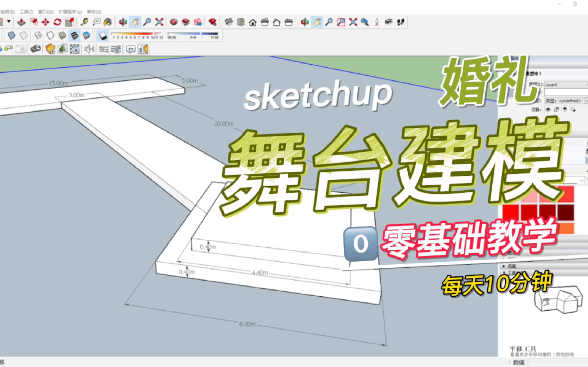Switch to Front view
The height and width of the screenshot is (367, 588).
[x=253, y=23]
